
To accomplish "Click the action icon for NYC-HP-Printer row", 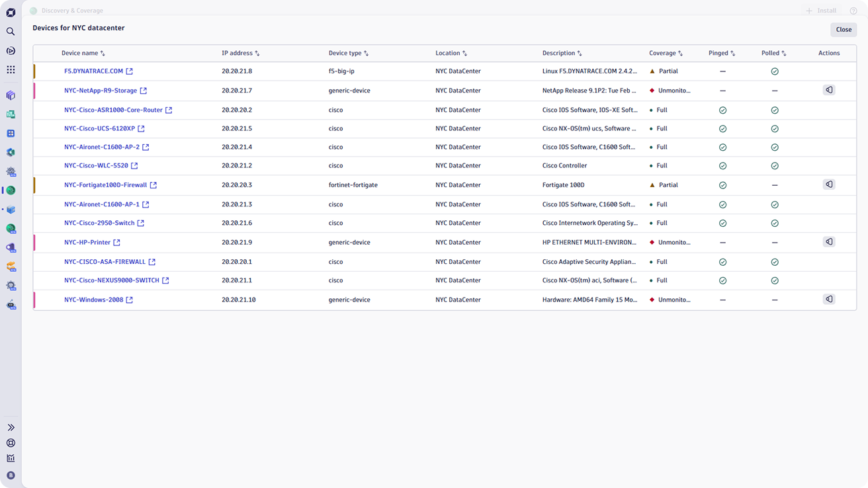I will [828, 242].
